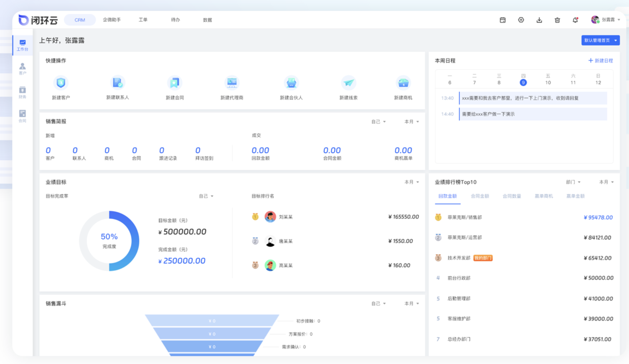Screen dimensions: 629x364
Task: Open 自己 dropdown beside 目标完成率
Action: click(206, 196)
